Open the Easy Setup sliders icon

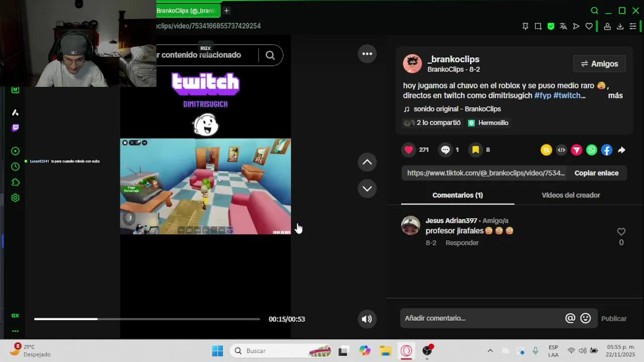click(633, 26)
